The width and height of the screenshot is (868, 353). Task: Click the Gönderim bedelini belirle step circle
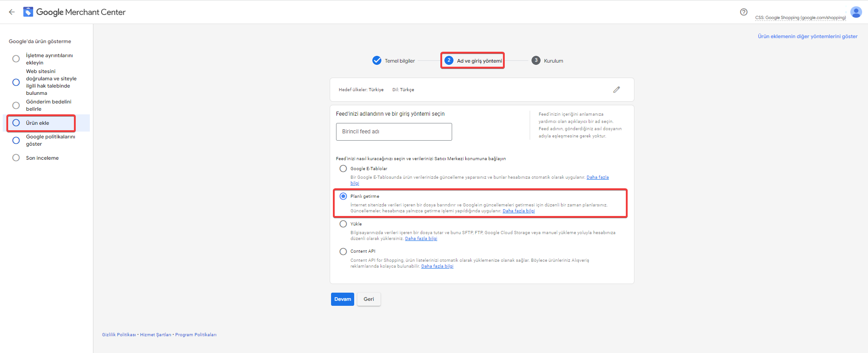pyautogui.click(x=16, y=105)
